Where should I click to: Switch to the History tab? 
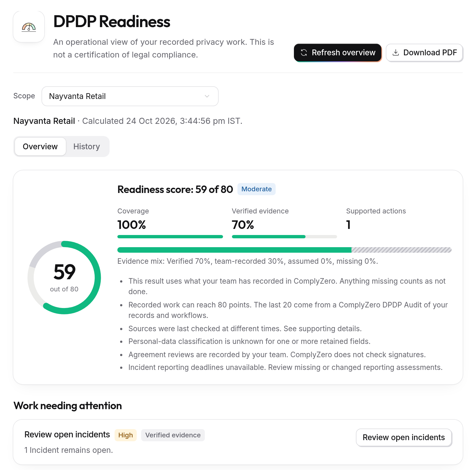(87, 147)
